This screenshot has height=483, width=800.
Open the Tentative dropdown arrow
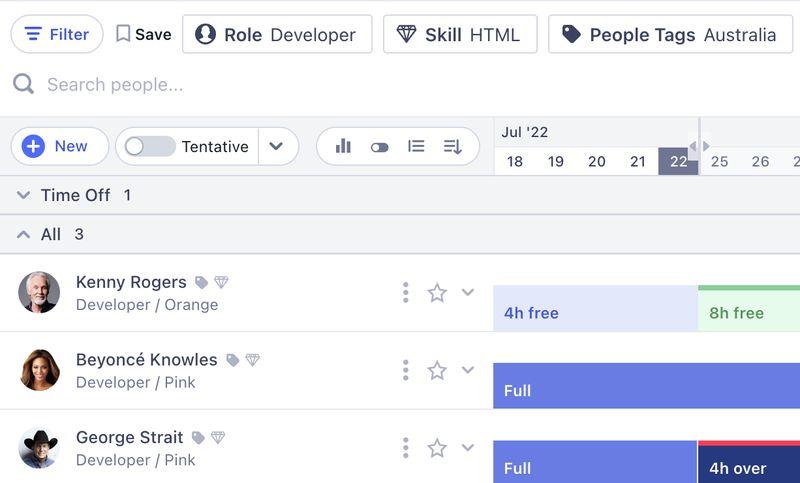click(x=277, y=146)
